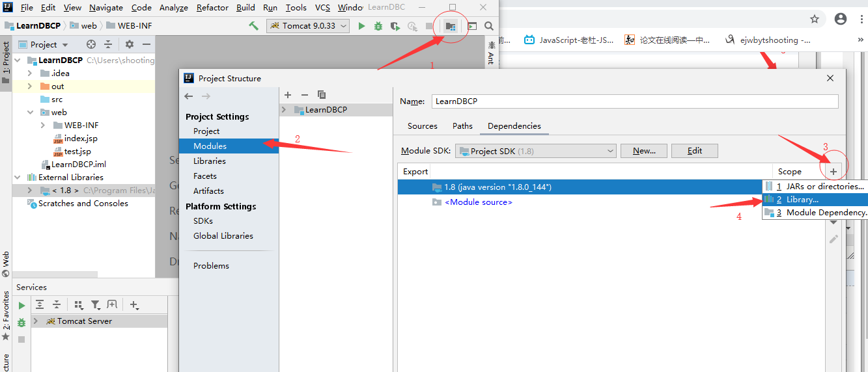This screenshot has height=372, width=868.
Task: Open Services filter options
Action: coord(96,304)
